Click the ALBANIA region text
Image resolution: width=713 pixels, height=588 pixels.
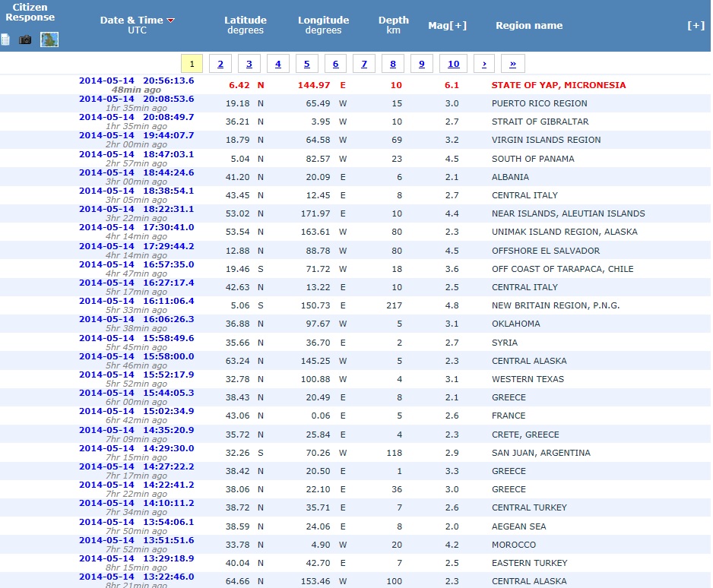tap(510, 177)
